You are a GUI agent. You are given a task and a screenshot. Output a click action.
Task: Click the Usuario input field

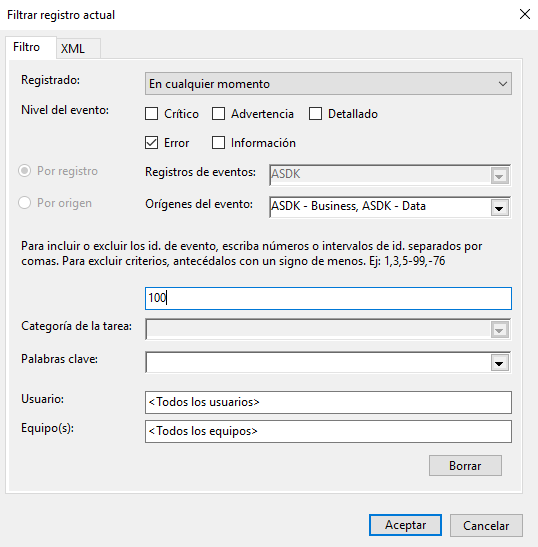point(328,402)
